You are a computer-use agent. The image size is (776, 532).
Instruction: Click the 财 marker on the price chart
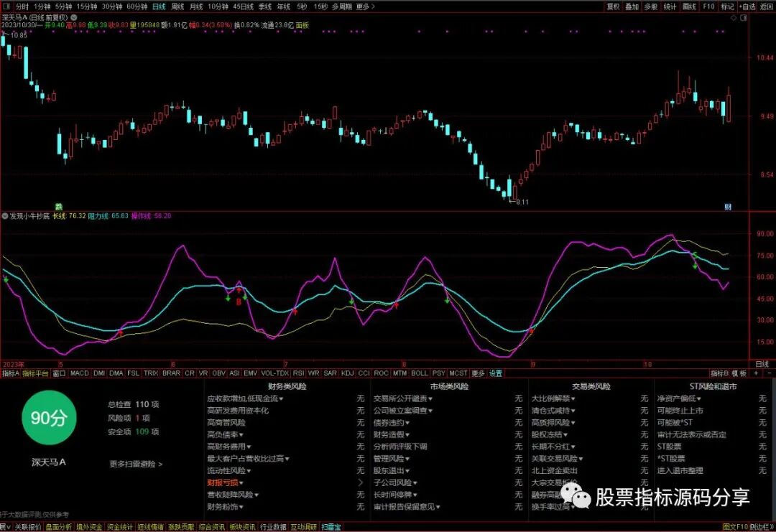[728, 207]
